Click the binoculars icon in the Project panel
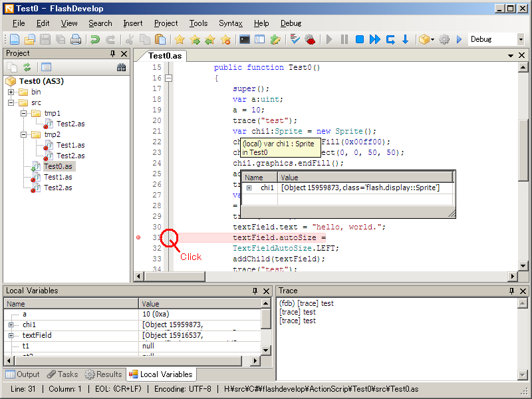This screenshot has width=532, height=399. coord(121,67)
